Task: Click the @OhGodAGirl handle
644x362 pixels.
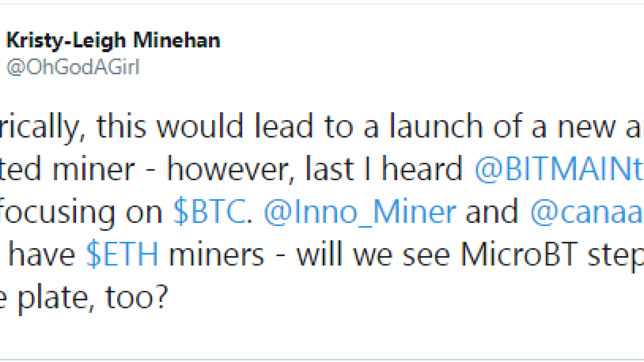Action: (73, 67)
